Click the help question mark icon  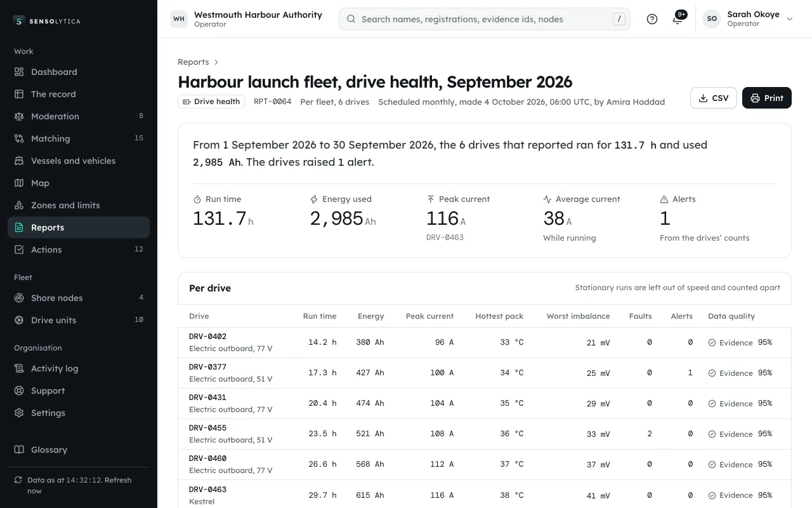pos(652,19)
